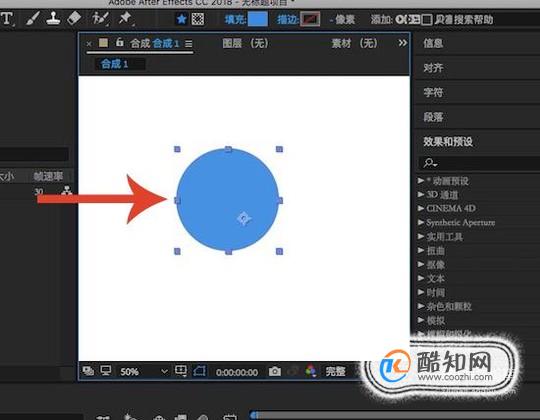The image size is (540, 420).
Task: Click the stroke width 像素 value
Action: pos(342,20)
